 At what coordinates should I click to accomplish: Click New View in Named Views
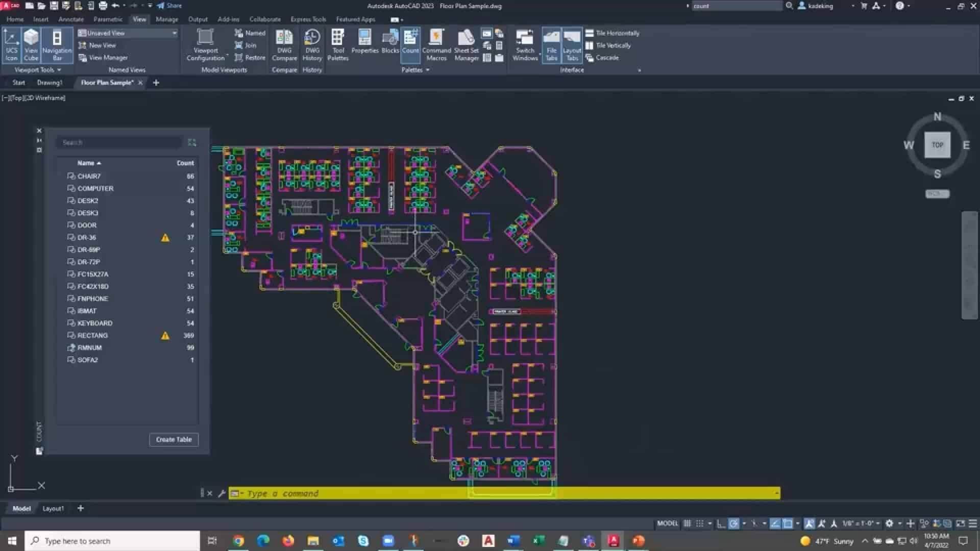pos(97,45)
